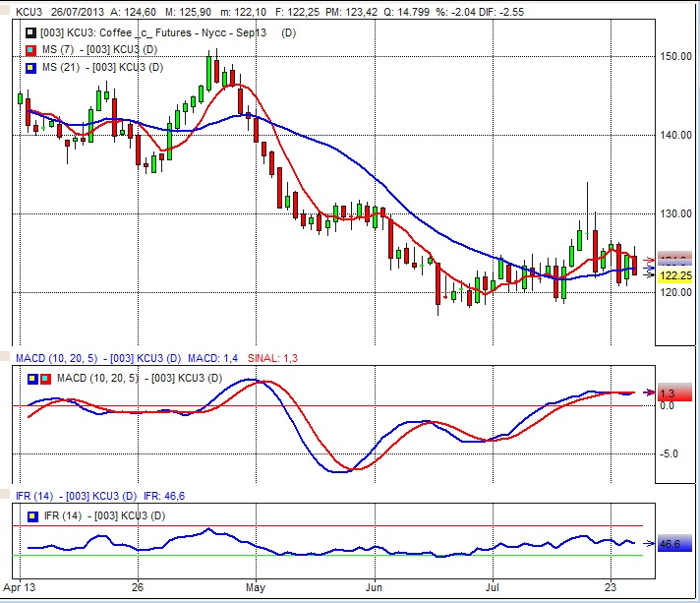Click the Jul date label on time axis
The image size is (700, 603).
tap(491, 588)
